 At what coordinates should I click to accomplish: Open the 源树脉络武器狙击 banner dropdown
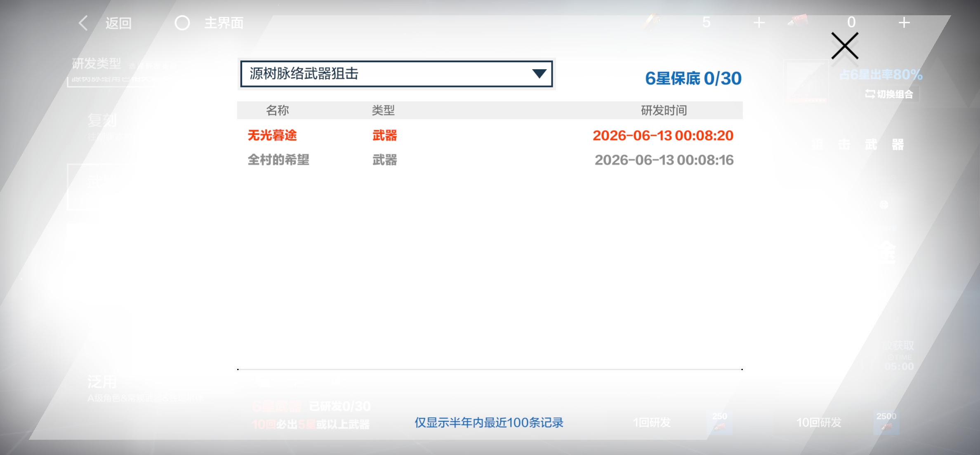click(x=396, y=74)
